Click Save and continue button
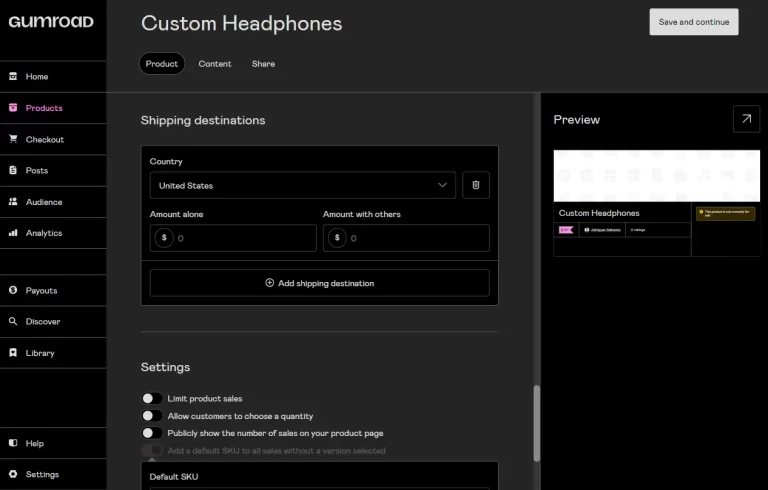Image resolution: width=768 pixels, height=490 pixels. [x=694, y=22]
